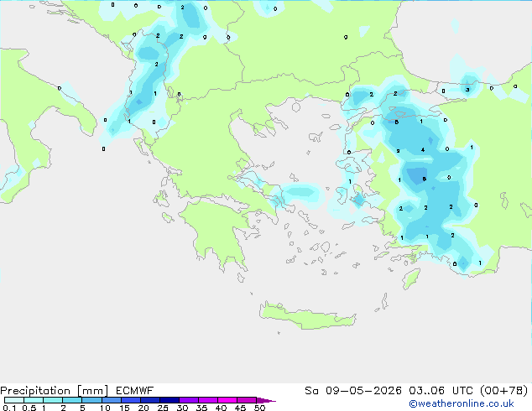Click the '20' legend scale label
The height and width of the screenshot is (411, 532).
tap(143, 408)
